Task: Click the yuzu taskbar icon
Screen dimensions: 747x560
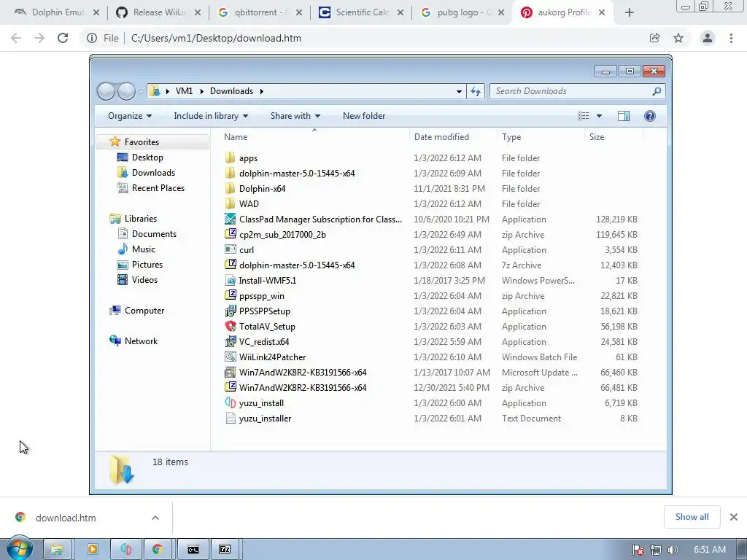Action: click(x=125, y=550)
